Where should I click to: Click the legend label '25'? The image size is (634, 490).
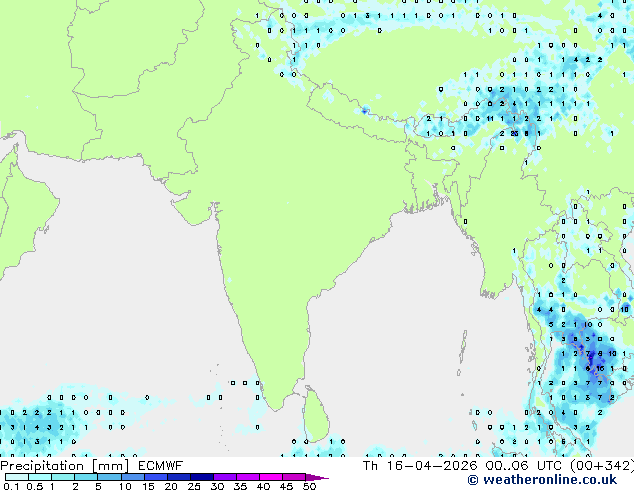194,486
